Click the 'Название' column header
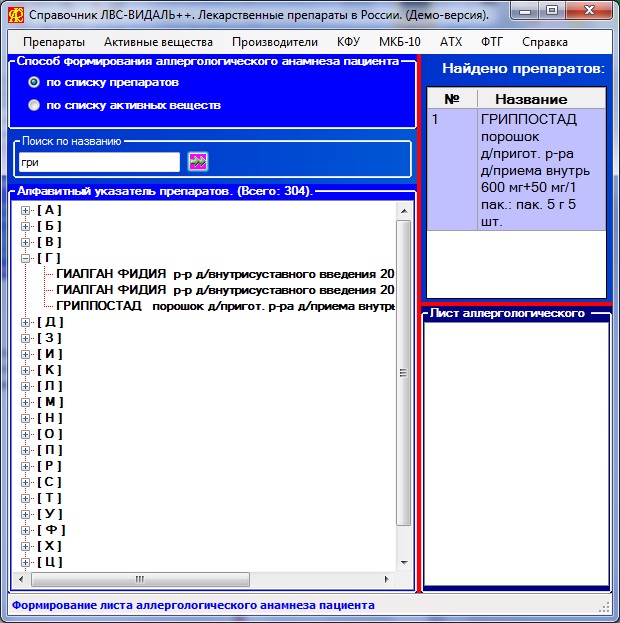 coord(541,99)
